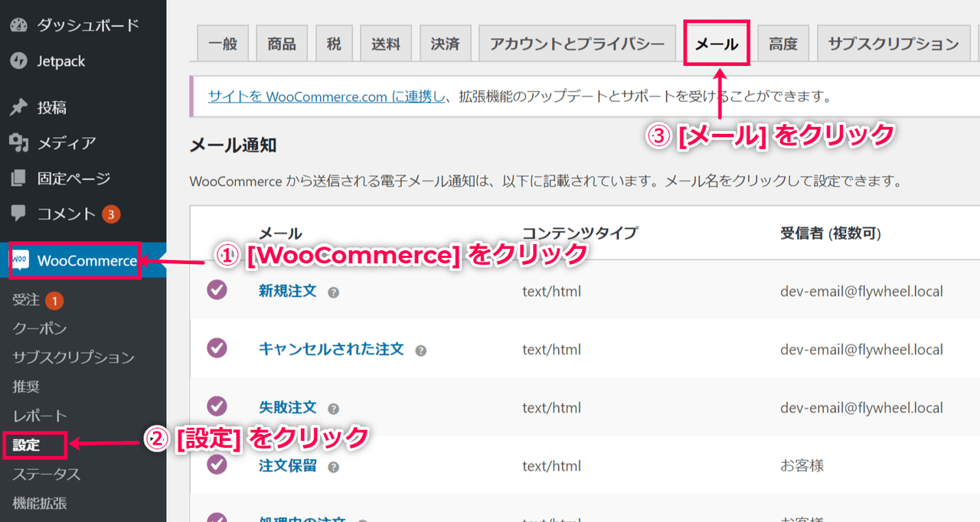
Task: Click the pages icon beside 固定ページ
Action: click(19, 178)
